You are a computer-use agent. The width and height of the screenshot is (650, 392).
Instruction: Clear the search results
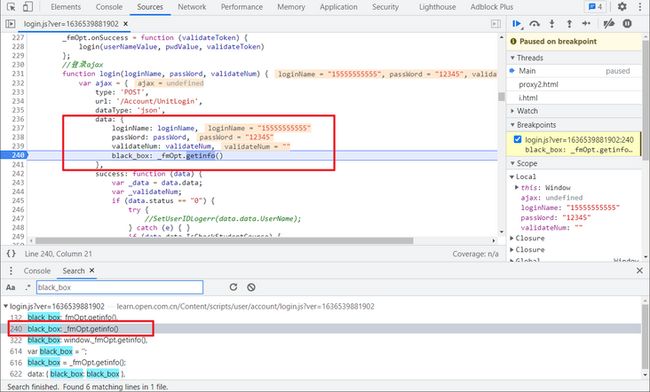(x=251, y=287)
